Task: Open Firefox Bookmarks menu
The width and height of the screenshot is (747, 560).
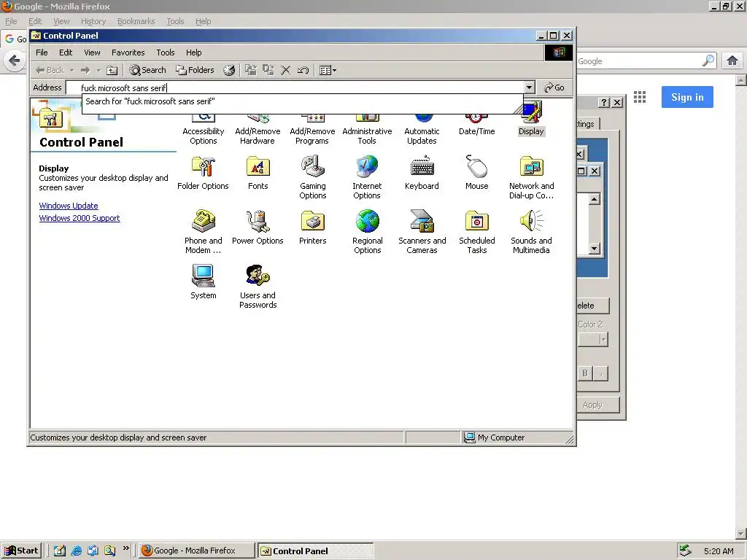Action: click(x=136, y=21)
